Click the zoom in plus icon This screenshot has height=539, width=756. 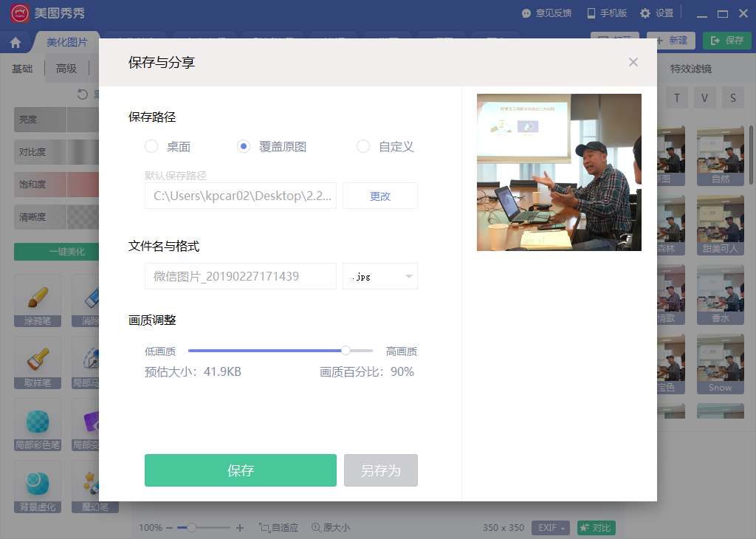tap(239, 528)
